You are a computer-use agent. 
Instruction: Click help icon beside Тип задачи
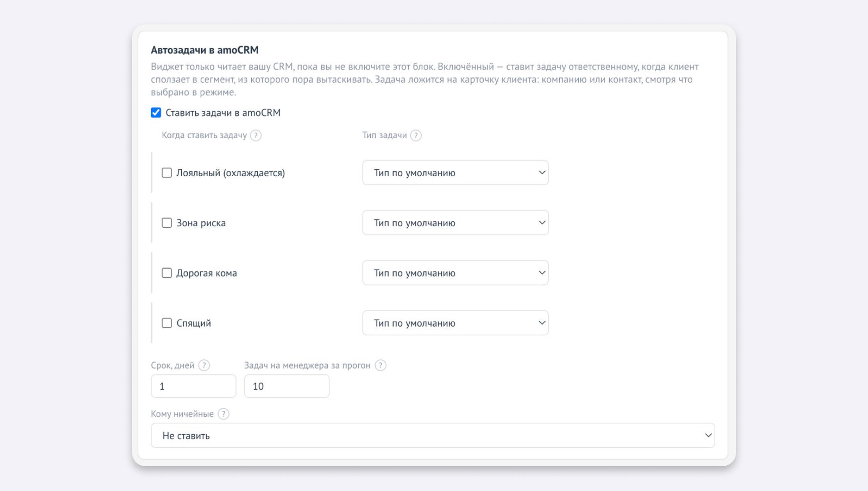(x=416, y=136)
